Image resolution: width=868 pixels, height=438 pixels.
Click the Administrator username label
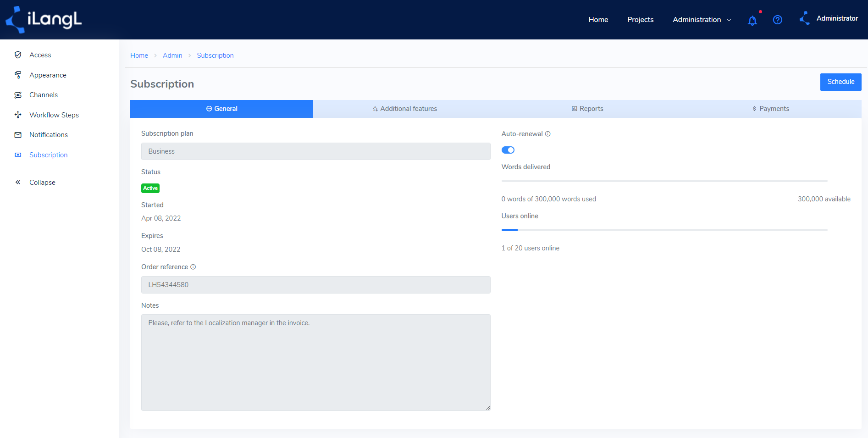coord(837,18)
